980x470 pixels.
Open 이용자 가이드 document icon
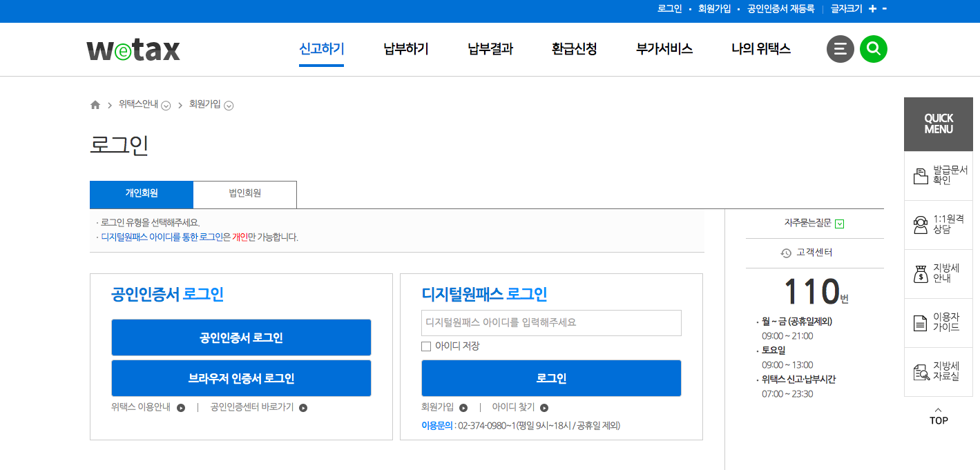(x=920, y=323)
